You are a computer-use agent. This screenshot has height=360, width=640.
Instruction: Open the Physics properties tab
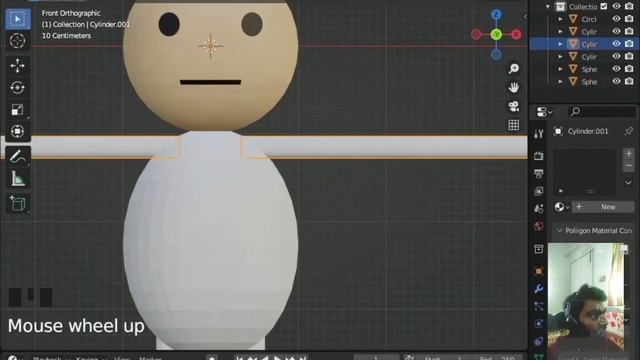click(x=539, y=324)
